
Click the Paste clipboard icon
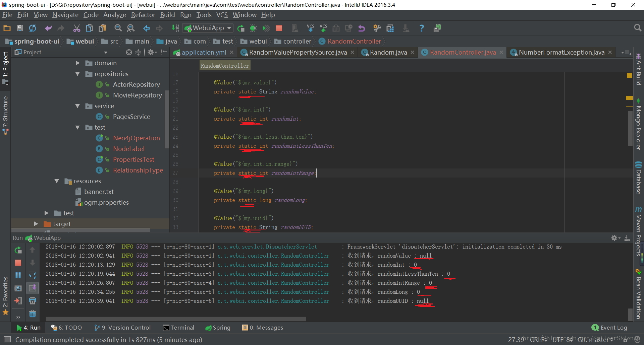coord(102,28)
